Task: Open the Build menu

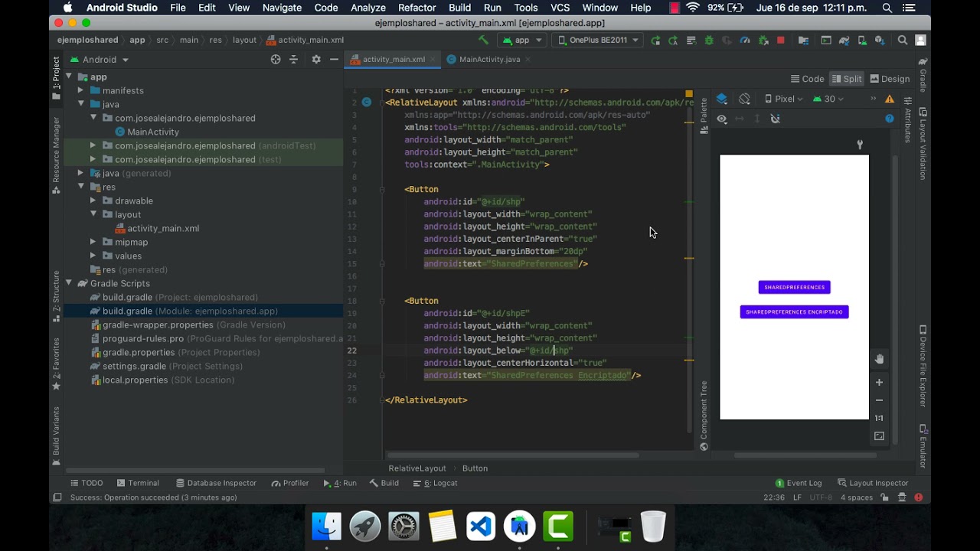Action: tap(459, 8)
